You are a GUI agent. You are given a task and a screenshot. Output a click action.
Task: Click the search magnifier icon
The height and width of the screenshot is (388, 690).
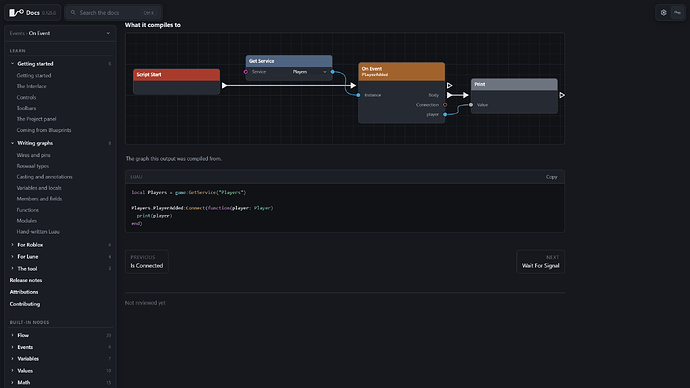click(73, 12)
